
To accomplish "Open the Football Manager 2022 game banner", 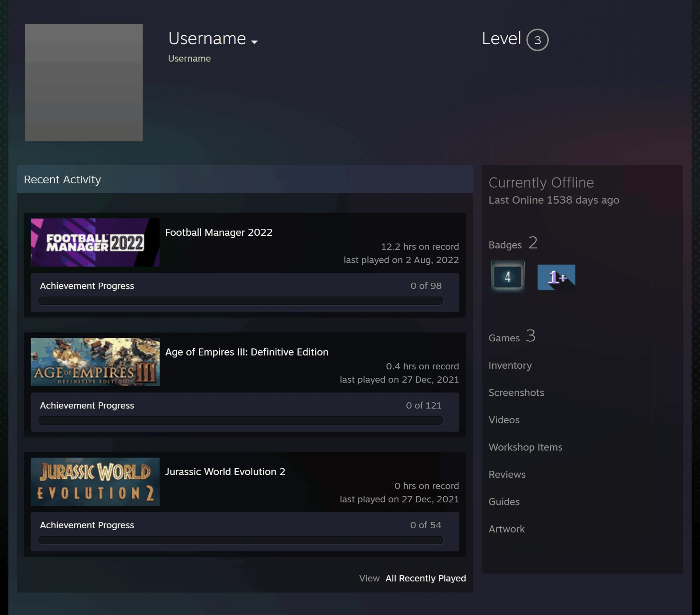I will [x=95, y=242].
